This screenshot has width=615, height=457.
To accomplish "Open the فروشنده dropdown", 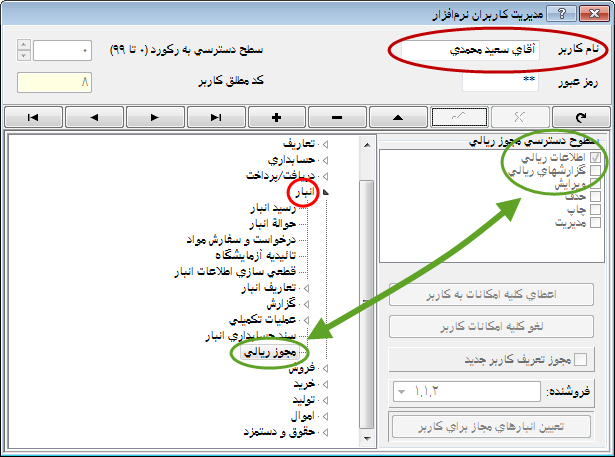I will (401, 391).
